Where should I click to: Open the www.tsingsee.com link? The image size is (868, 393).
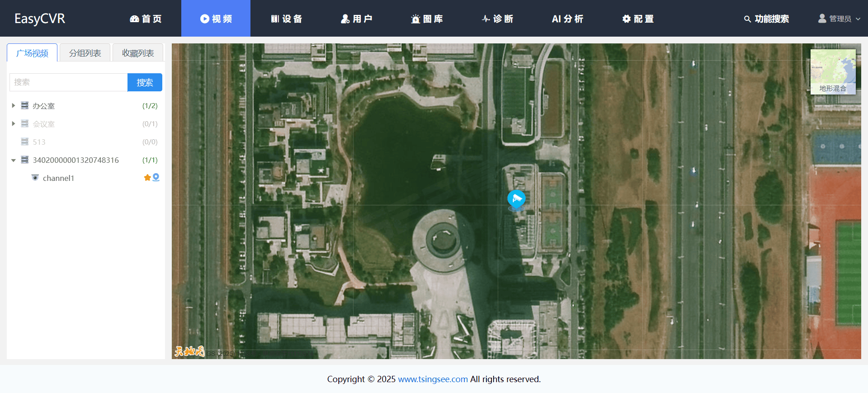[x=433, y=379]
